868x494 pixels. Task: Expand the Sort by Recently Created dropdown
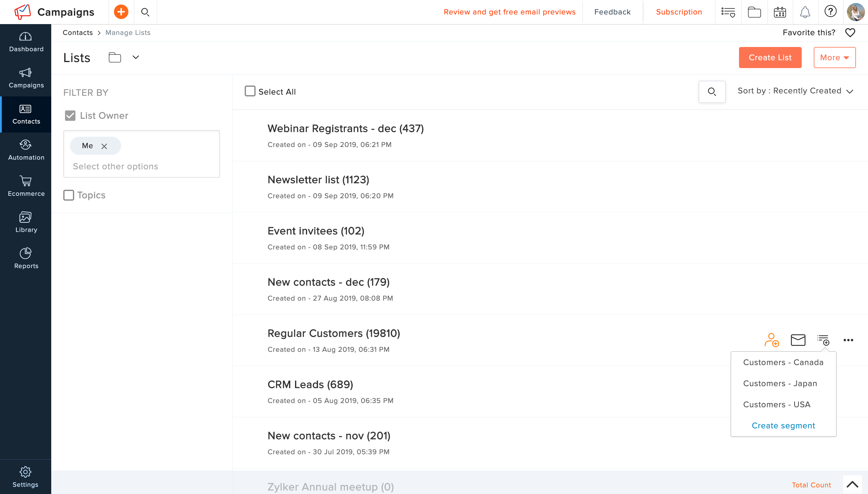click(795, 91)
